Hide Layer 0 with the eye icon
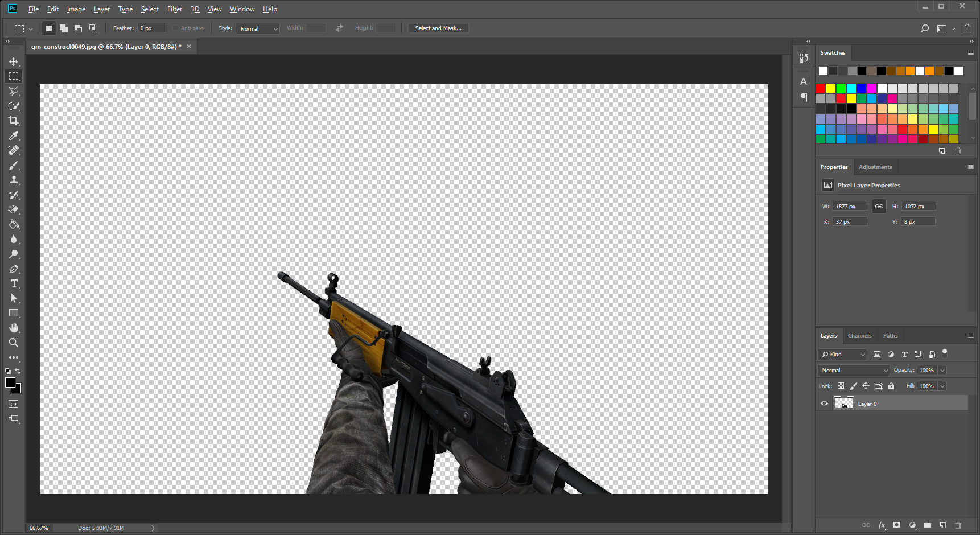Screen dimensions: 980x535 click(824, 404)
